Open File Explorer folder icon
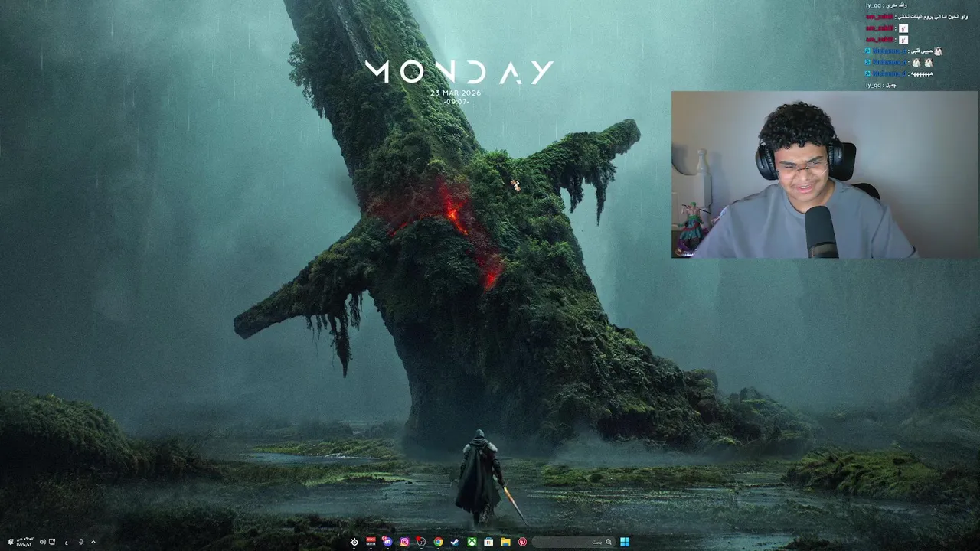The width and height of the screenshot is (980, 551). pos(505,542)
